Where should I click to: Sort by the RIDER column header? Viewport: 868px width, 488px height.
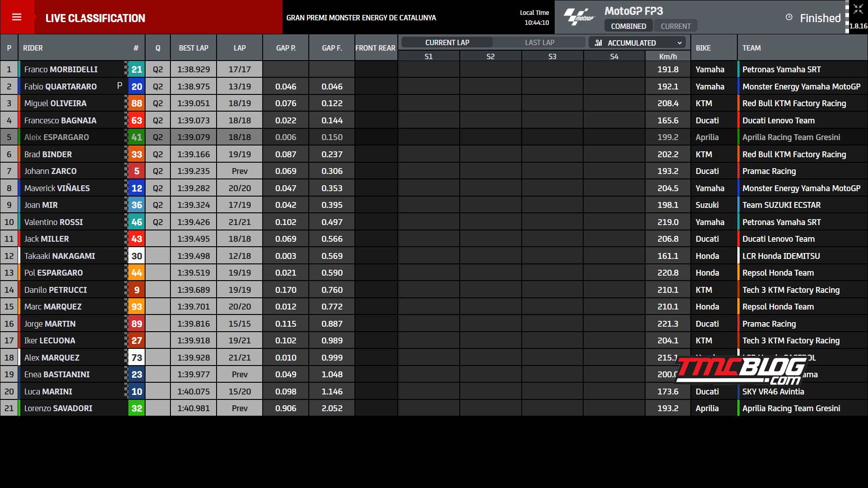[x=33, y=48]
